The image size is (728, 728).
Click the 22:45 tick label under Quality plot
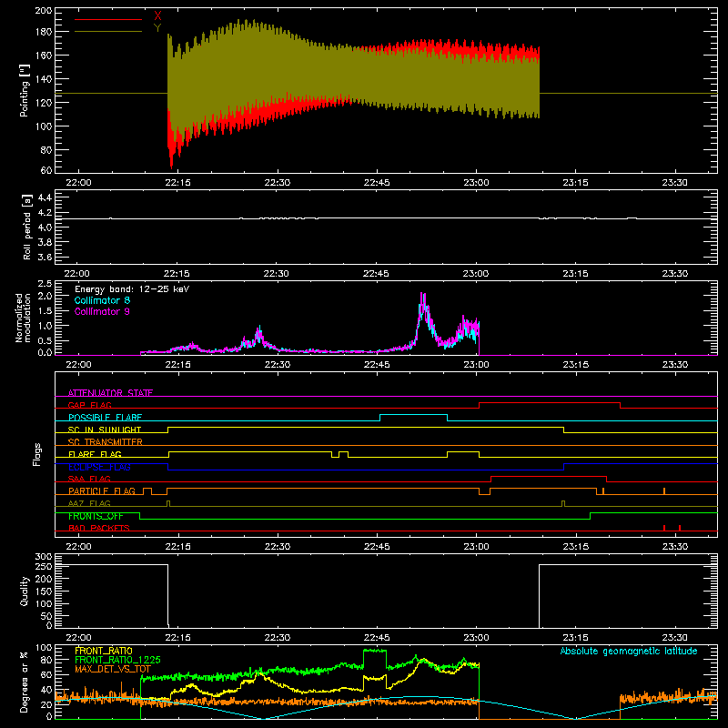tap(377, 638)
